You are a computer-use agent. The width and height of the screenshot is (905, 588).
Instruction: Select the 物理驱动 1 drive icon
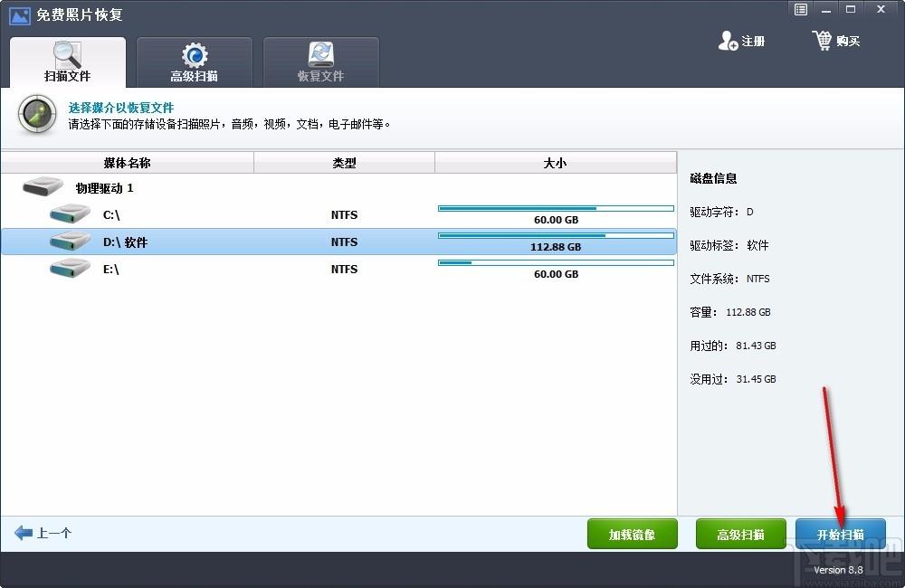pos(43,186)
